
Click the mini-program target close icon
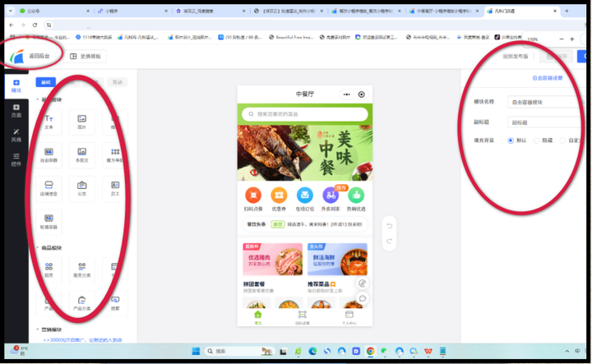tap(361, 94)
